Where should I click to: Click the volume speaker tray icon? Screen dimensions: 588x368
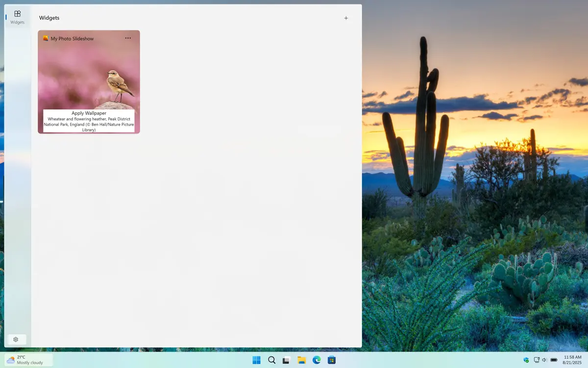(x=544, y=360)
